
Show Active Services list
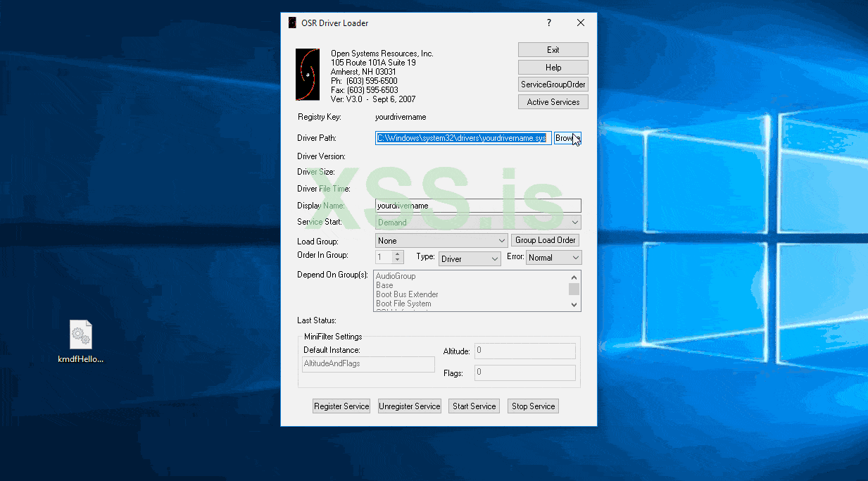tap(553, 102)
